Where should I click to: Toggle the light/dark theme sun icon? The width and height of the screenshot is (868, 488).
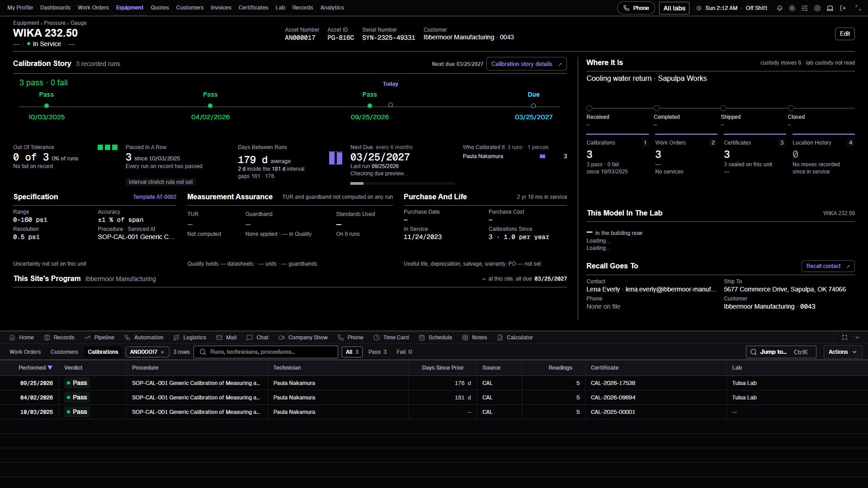pos(792,8)
